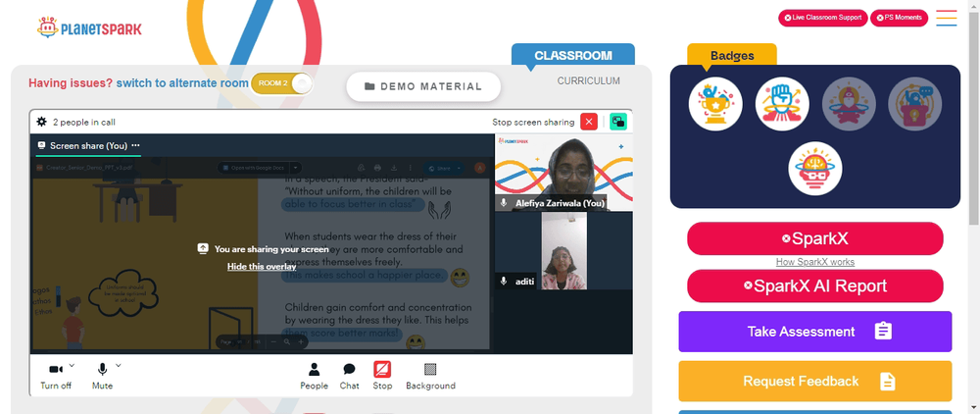This screenshot has height=414, width=980.
Task: Click the green picture-in-picture layout icon
Action: [x=618, y=122]
